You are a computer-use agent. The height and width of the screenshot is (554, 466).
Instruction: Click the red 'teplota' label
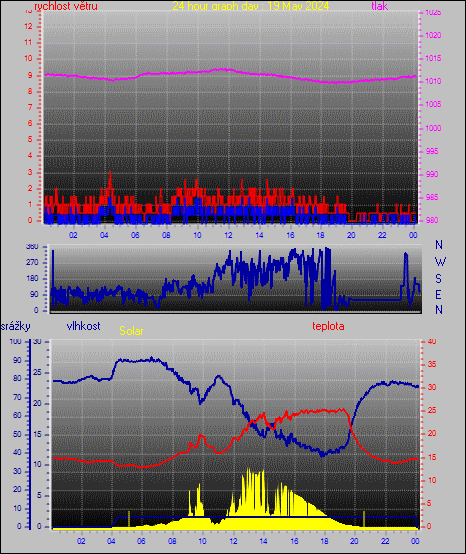(x=328, y=326)
